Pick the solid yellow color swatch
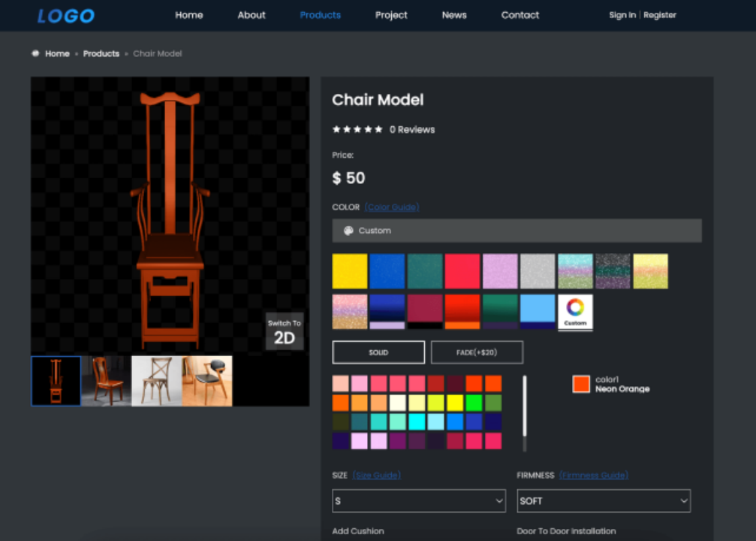The width and height of the screenshot is (756, 541). 350,271
